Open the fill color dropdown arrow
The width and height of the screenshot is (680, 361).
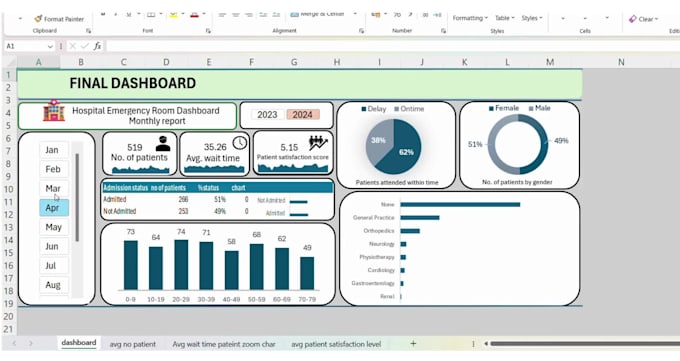pos(182,14)
